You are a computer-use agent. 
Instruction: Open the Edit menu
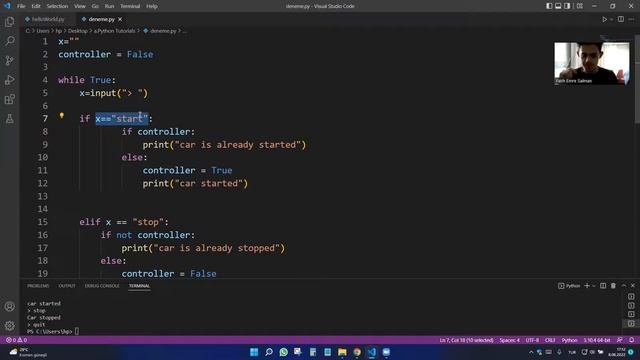[36, 6]
